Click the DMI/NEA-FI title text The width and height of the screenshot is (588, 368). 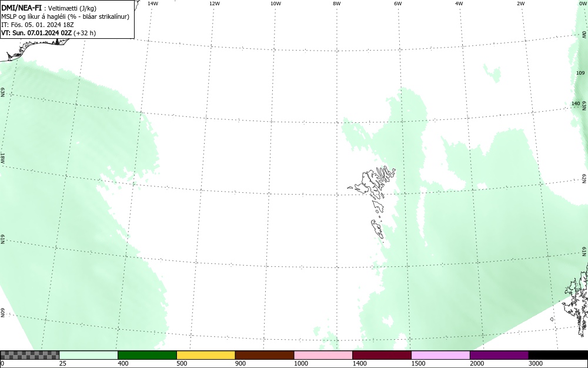(x=21, y=8)
